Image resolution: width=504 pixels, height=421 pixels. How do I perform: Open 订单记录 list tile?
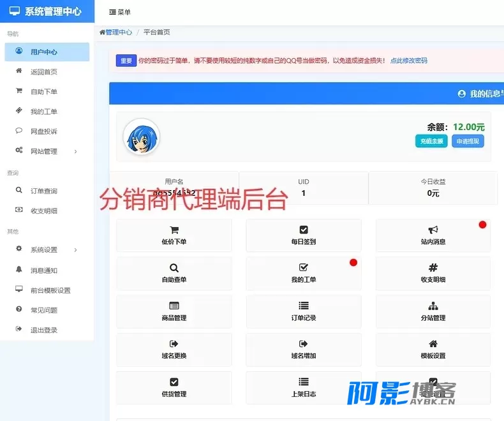click(x=304, y=311)
